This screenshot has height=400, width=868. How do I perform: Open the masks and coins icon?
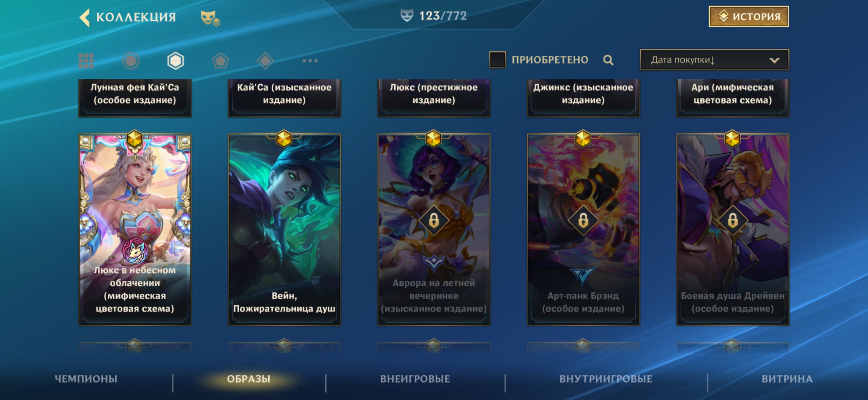pyautogui.click(x=210, y=18)
